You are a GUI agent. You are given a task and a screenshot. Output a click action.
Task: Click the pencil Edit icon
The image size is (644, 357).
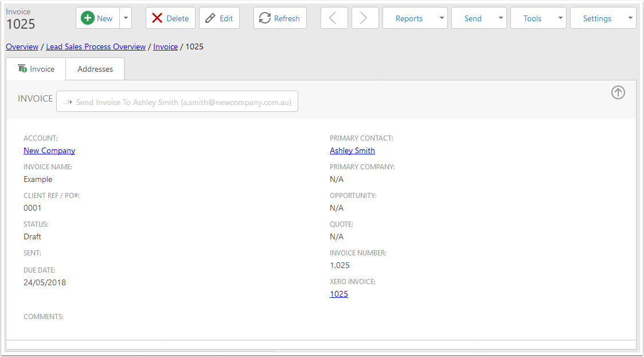tap(210, 18)
